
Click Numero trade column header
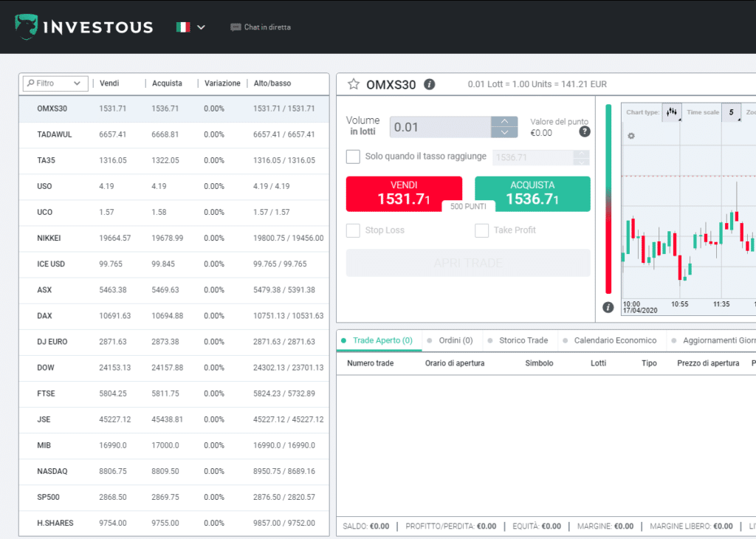(371, 363)
